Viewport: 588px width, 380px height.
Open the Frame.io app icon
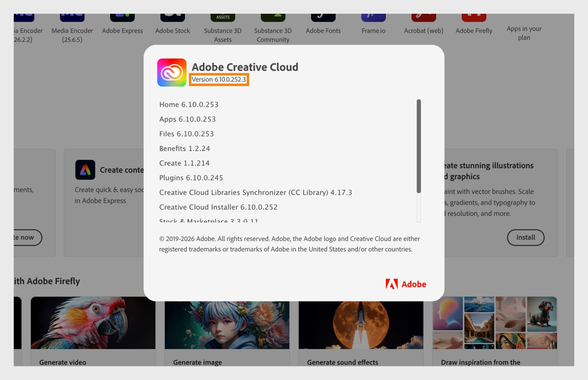[x=374, y=17]
